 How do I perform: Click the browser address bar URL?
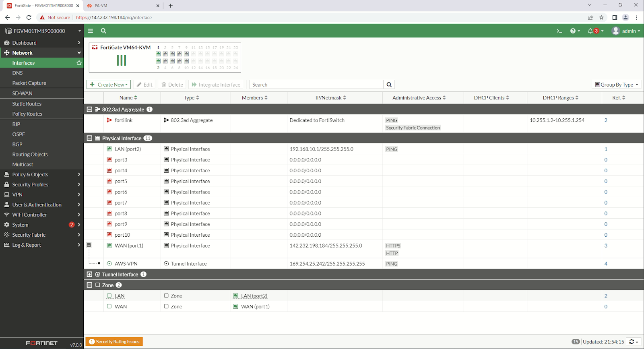[x=114, y=17]
